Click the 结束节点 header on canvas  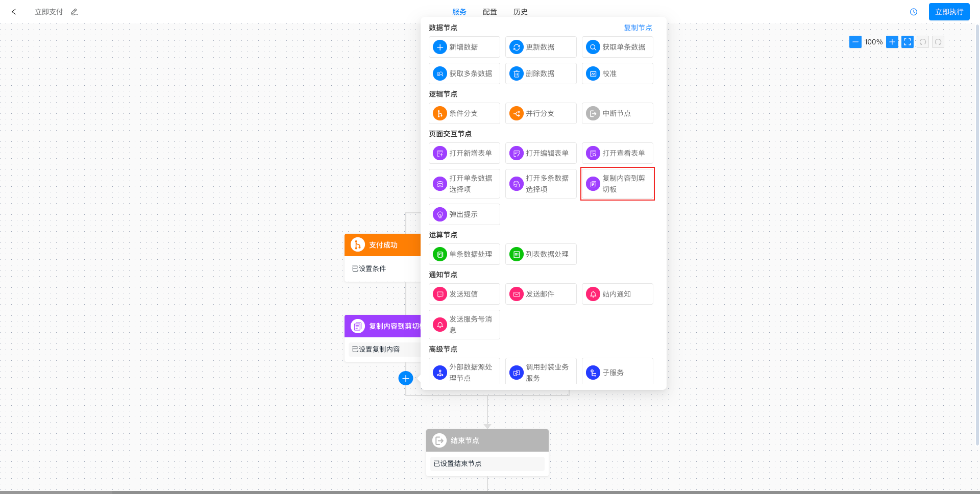click(x=487, y=440)
